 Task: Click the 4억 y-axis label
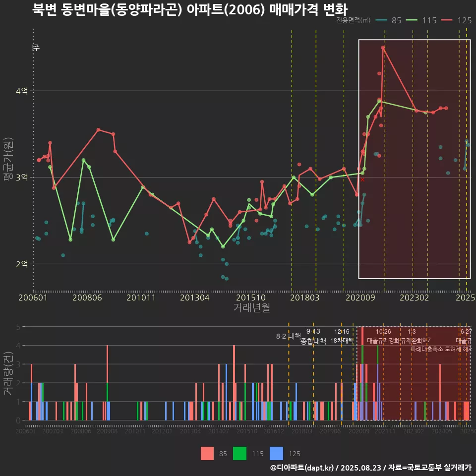22,91
